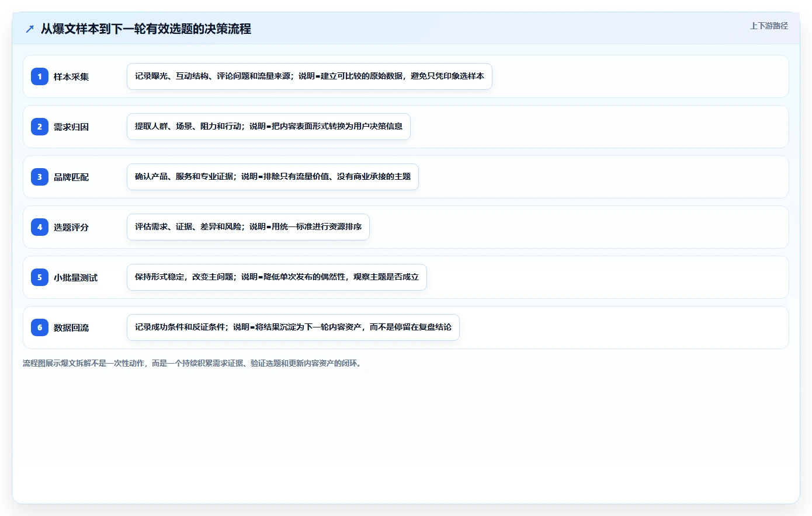Open the description box starting 保持形式稳定
The height and width of the screenshot is (516, 812).
point(277,277)
